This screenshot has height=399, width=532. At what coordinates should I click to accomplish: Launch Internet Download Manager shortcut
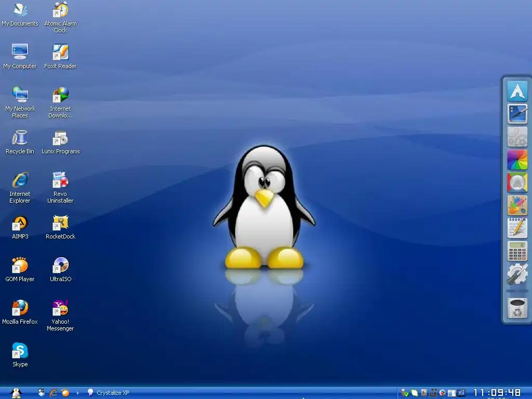(x=60, y=102)
